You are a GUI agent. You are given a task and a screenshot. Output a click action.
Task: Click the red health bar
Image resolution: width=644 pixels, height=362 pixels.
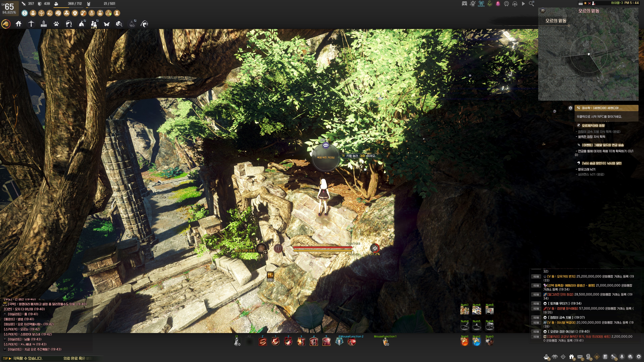coord(322,248)
